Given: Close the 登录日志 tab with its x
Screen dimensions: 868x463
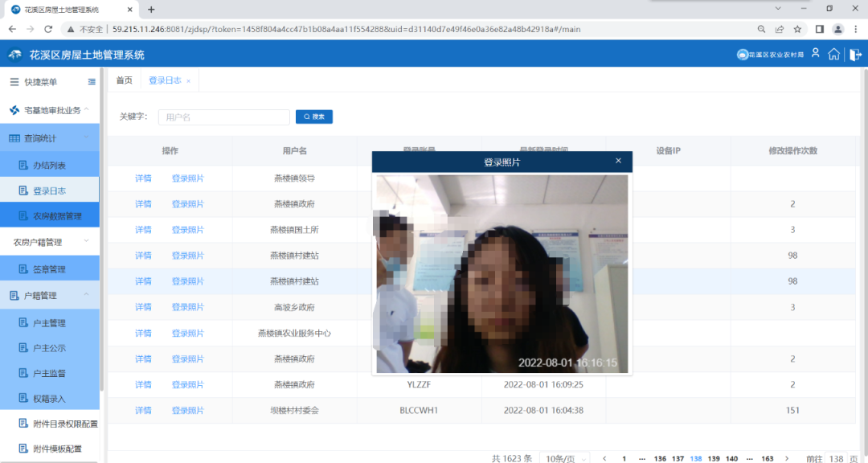Looking at the screenshot, I should click(x=189, y=81).
